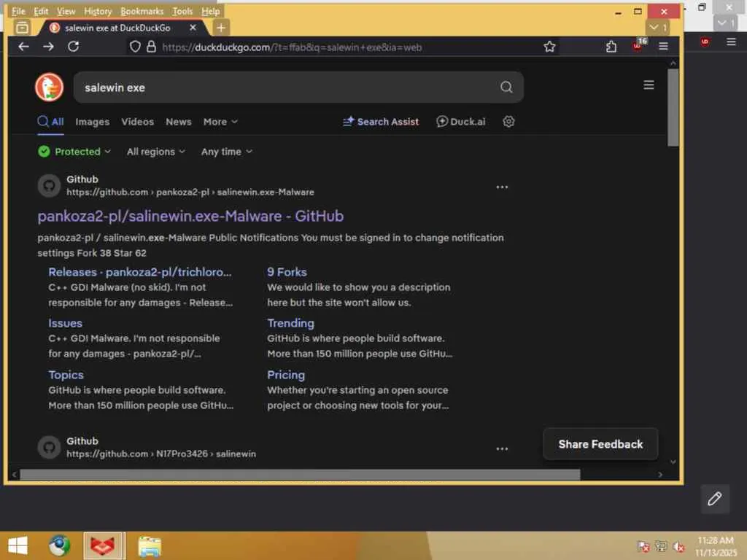This screenshot has width=747, height=560.
Task: Switch to the News tab
Action: tap(179, 122)
